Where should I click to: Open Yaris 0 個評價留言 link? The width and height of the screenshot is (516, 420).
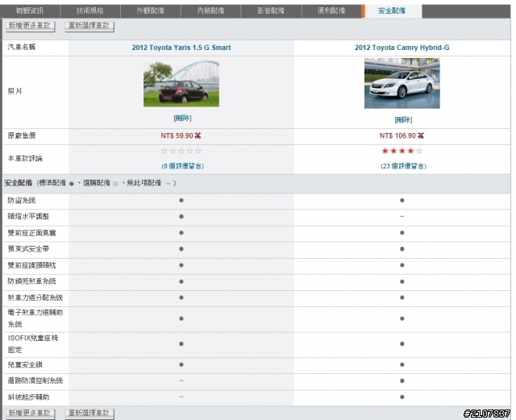coord(183,166)
